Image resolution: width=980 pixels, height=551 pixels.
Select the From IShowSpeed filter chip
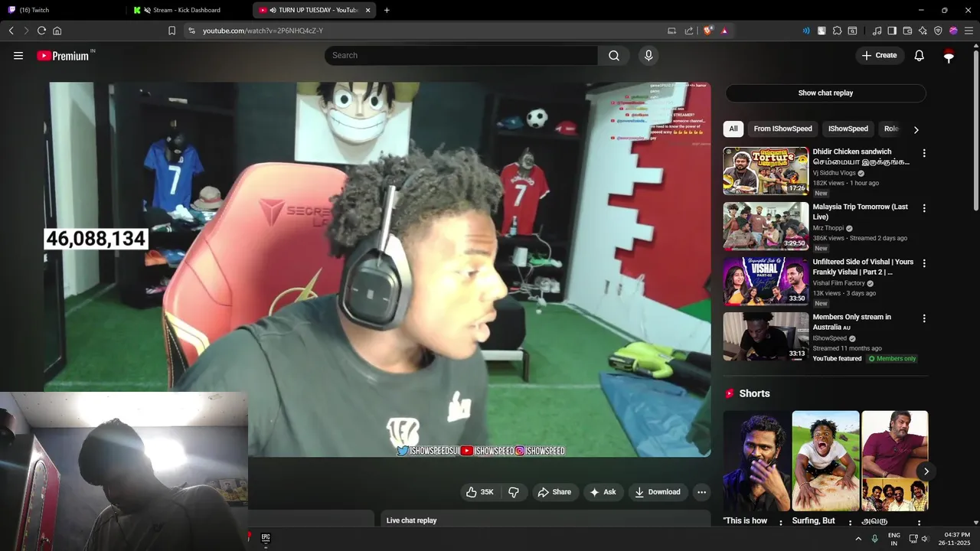coord(782,129)
